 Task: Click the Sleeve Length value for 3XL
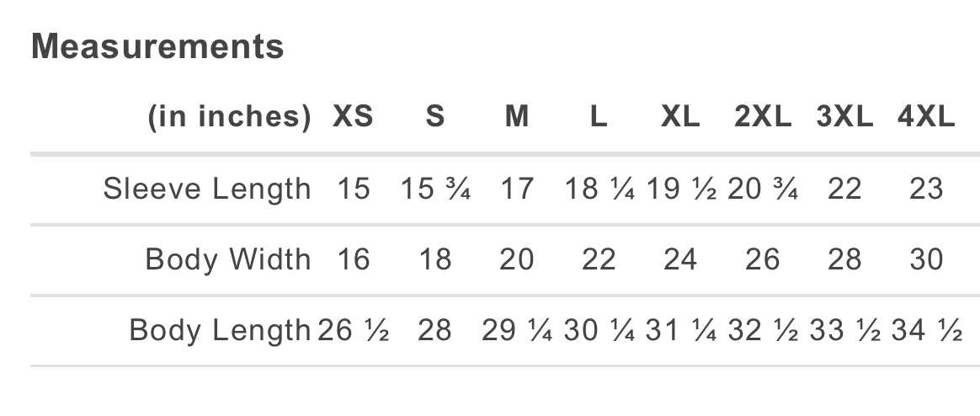coord(844,189)
